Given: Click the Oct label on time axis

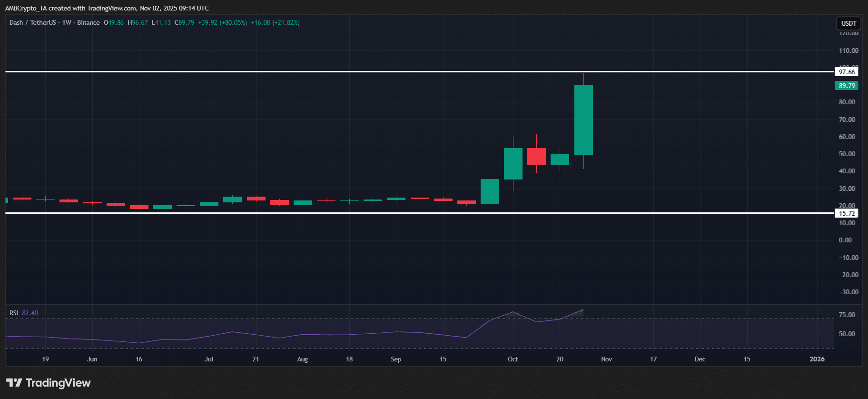Looking at the screenshot, I should click(513, 359).
